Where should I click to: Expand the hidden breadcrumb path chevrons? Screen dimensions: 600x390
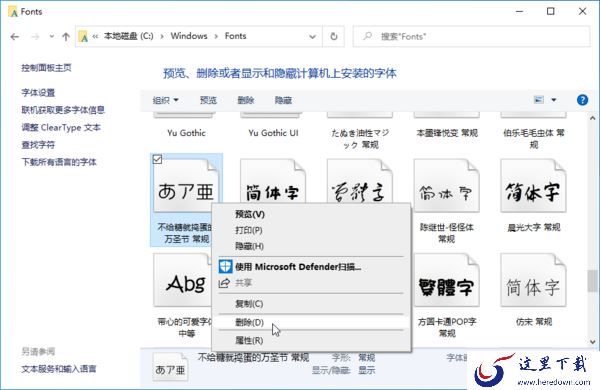tap(95, 36)
